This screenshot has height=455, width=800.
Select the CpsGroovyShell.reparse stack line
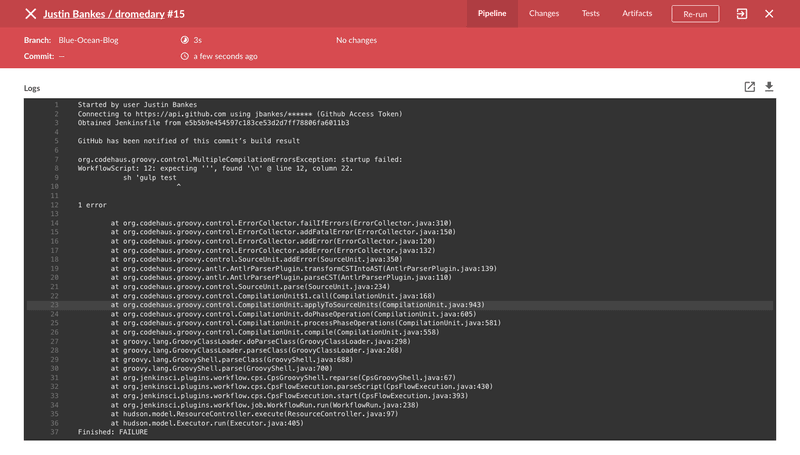tap(283, 378)
